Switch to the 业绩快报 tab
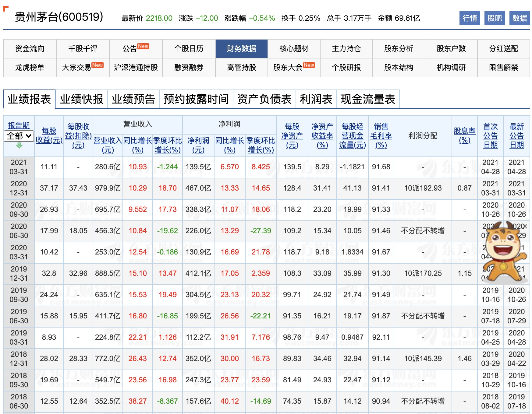Viewport: 532px width, 414px height. point(82,99)
